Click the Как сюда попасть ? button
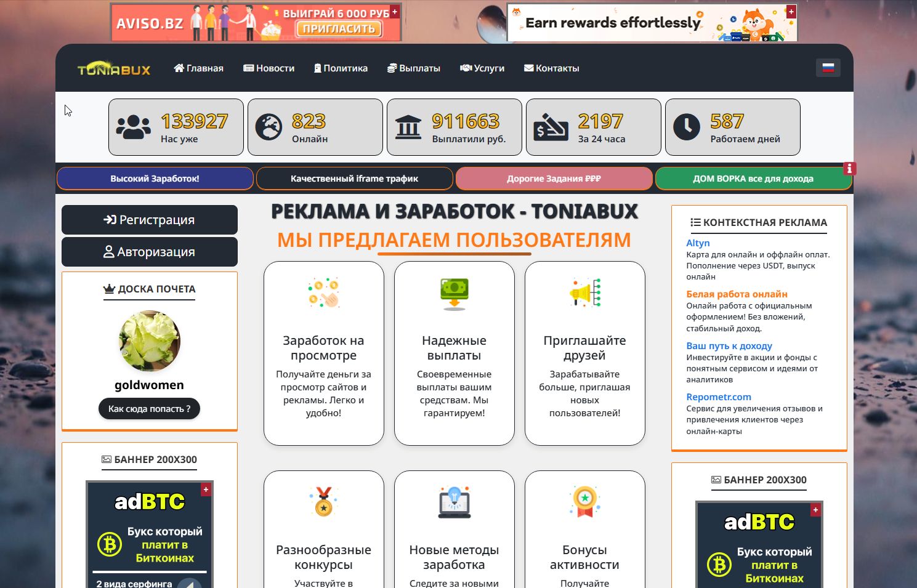 (x=150, y=409)
